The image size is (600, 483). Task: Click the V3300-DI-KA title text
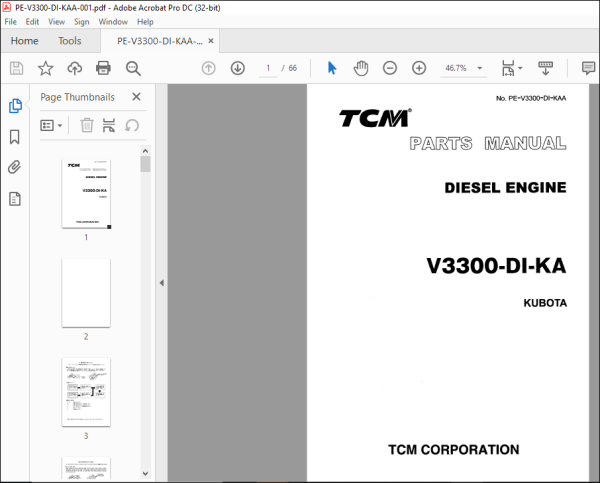coord(496,266)
